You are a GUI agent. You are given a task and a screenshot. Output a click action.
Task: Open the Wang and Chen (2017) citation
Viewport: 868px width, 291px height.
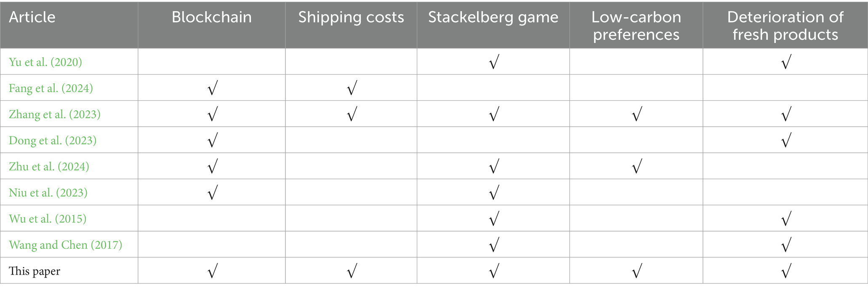click(x=66, y=245)
